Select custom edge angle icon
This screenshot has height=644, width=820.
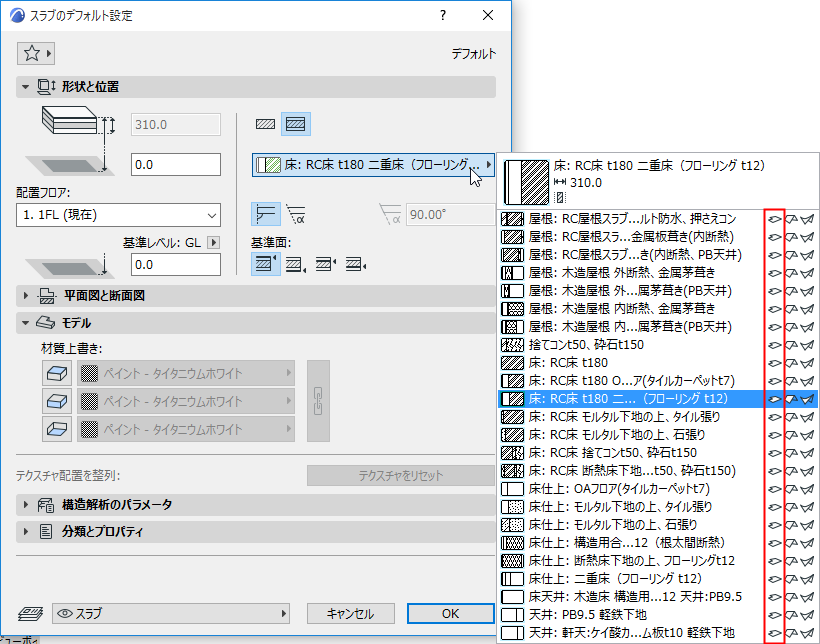click(297, 214)
